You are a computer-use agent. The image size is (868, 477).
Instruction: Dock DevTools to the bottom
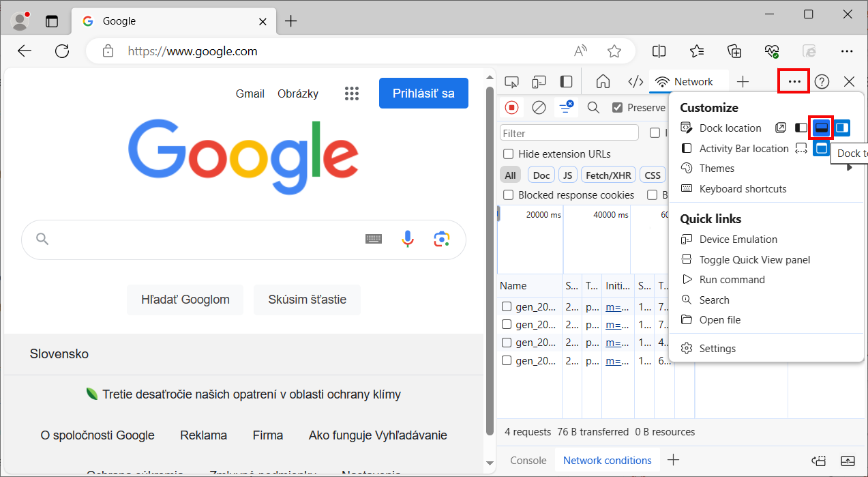822,128
